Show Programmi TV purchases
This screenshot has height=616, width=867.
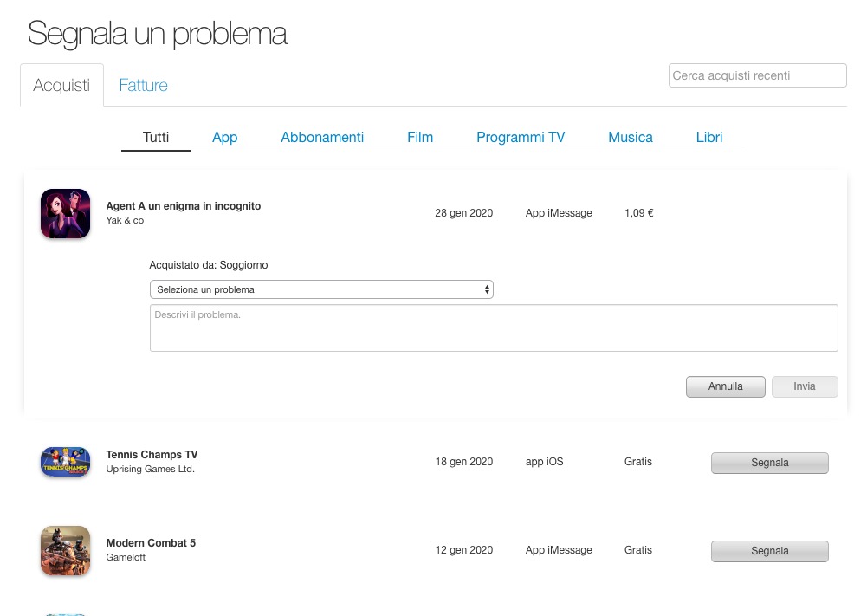[521, 137]
